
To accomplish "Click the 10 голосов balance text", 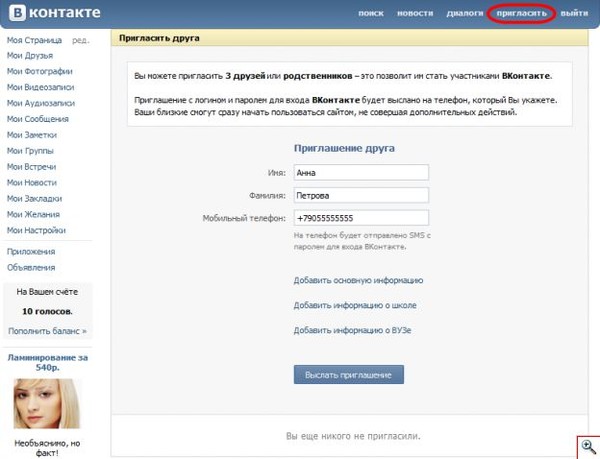I will pos(47,312).
